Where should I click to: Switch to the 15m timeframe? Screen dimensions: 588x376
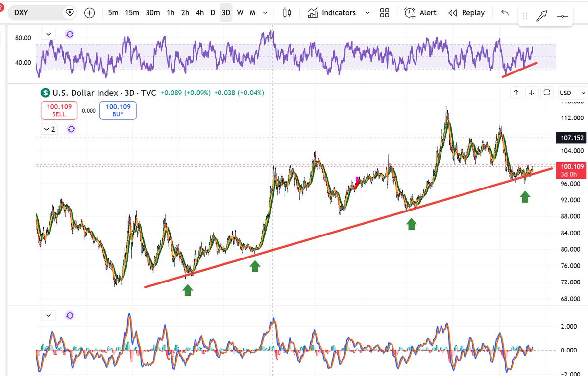132,13
